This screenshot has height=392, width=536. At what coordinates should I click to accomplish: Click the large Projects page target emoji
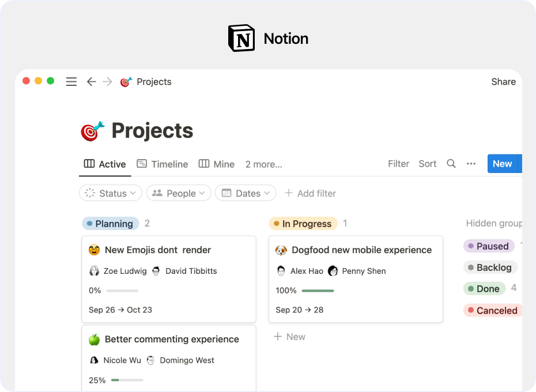tap(92, 131)
